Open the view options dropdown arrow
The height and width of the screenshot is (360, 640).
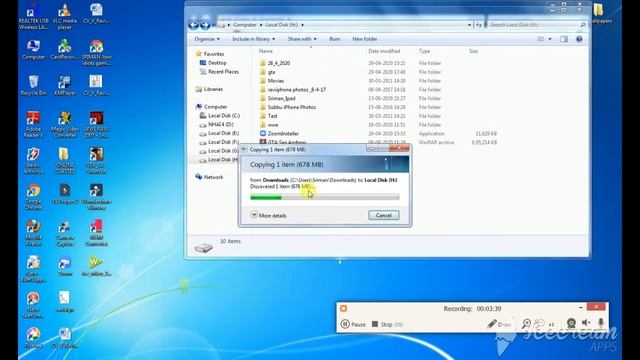click(550, 39)
